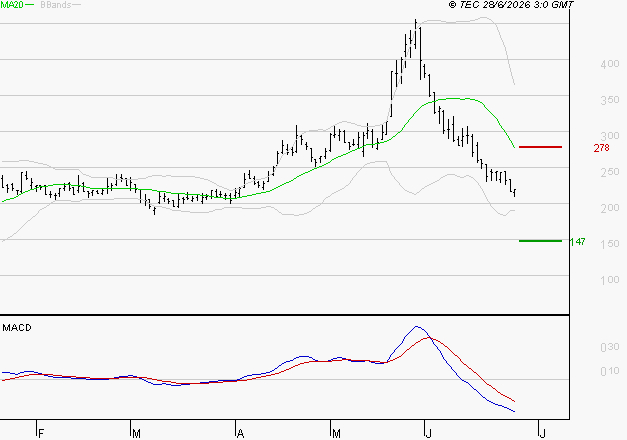Click the F month axis label
Viewport: 627px width, 440px height.
(40, 434)
